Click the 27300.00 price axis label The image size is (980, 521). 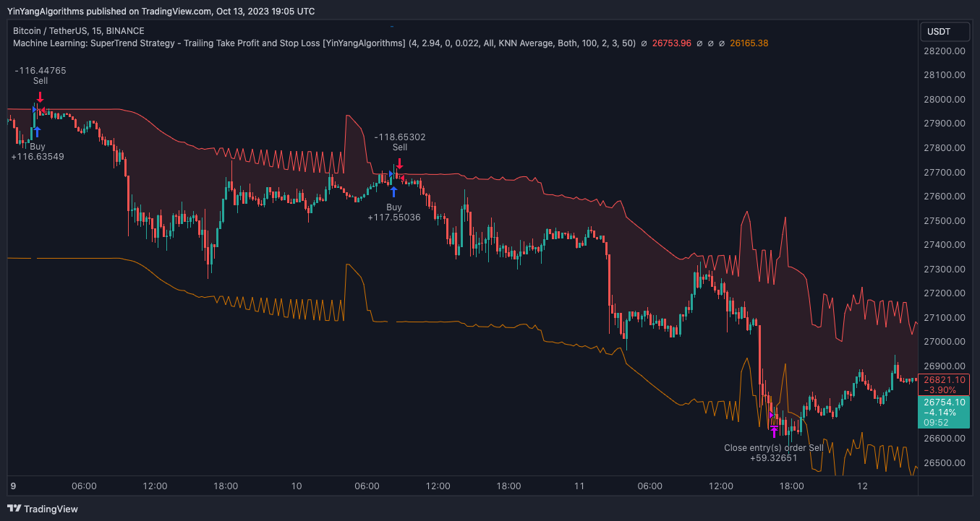pos(945,269)
